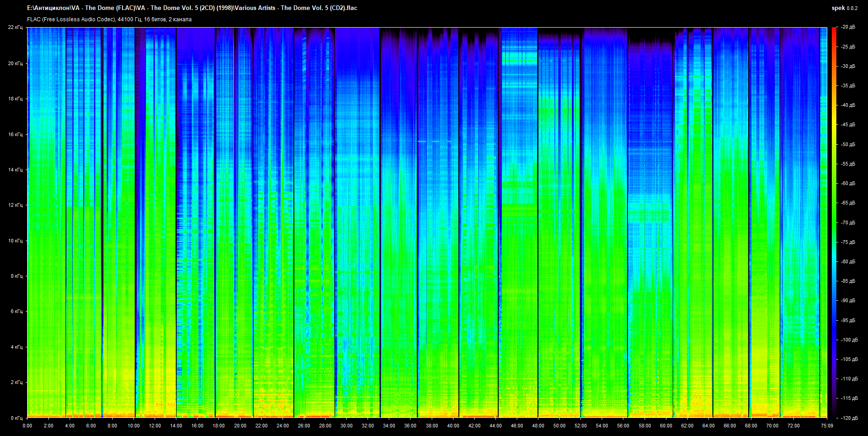The image size is (868, 436).
Task: Select the 66:00 time axis marker
Action: (x=730, y=426)
